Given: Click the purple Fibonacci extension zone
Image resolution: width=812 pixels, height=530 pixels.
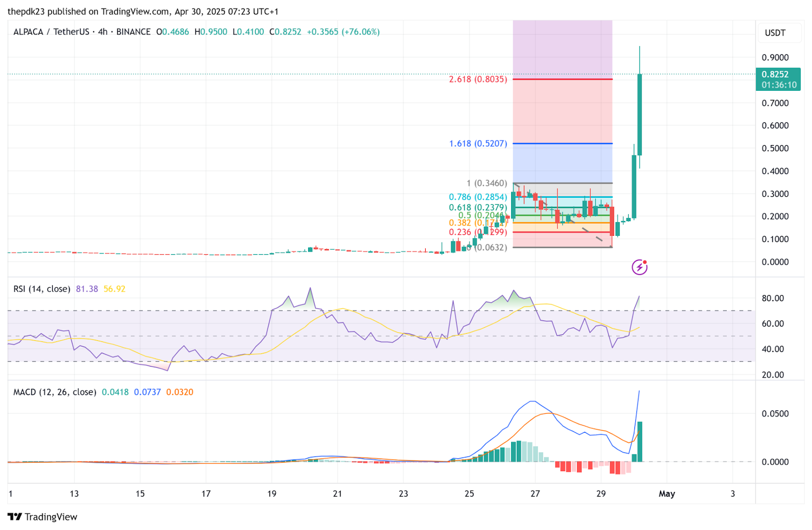Looking at the screenshot, I should pos(562,49).
